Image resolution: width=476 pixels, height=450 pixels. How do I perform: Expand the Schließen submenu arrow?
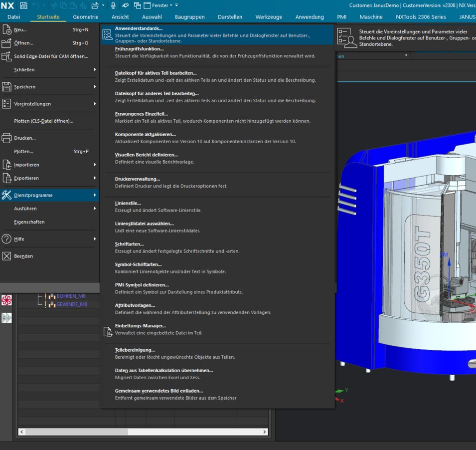pyautogui.click(x=95, y=69)
